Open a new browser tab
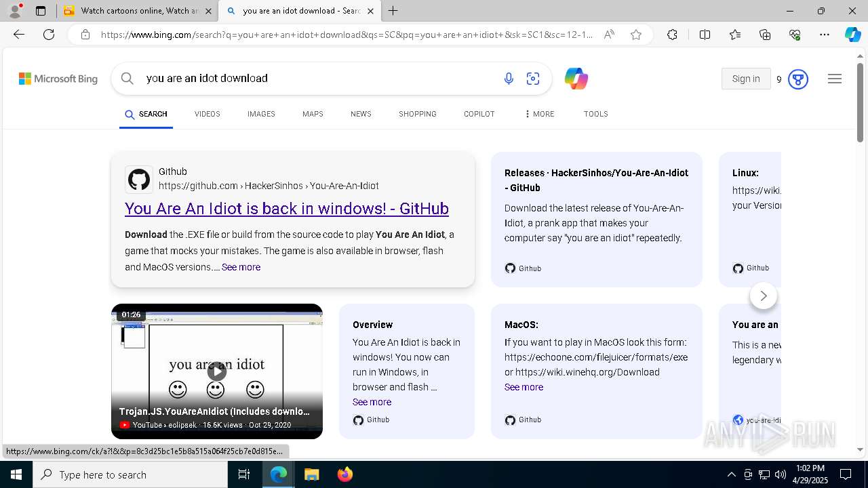Screen dimensions: 868x488 pyautogui.click(x=393, y=11)
